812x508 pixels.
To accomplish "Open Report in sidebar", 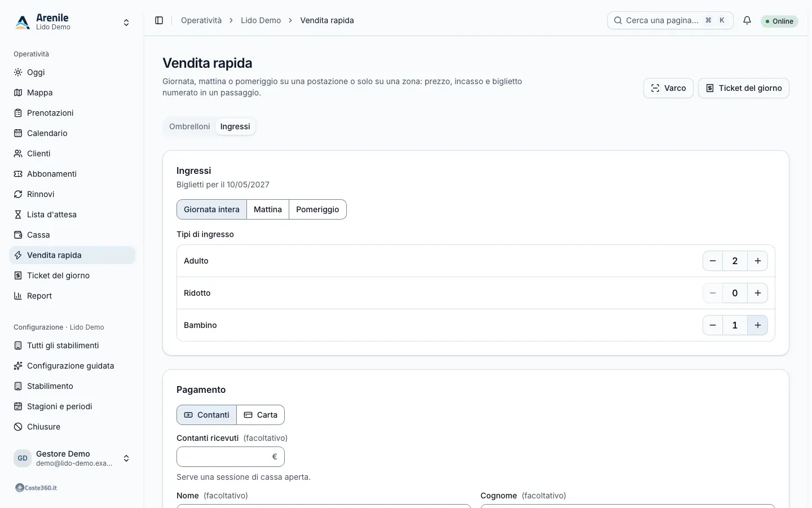I will click(x=72, y=296).
